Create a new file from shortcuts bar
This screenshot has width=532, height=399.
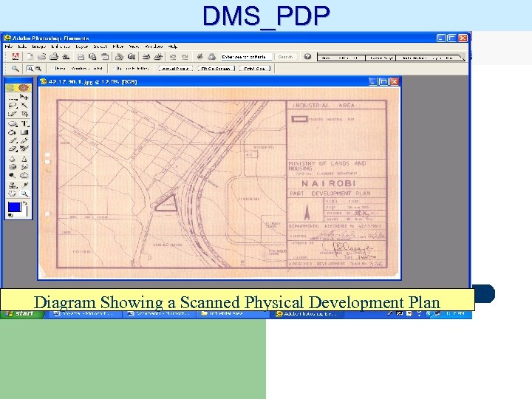30,57
